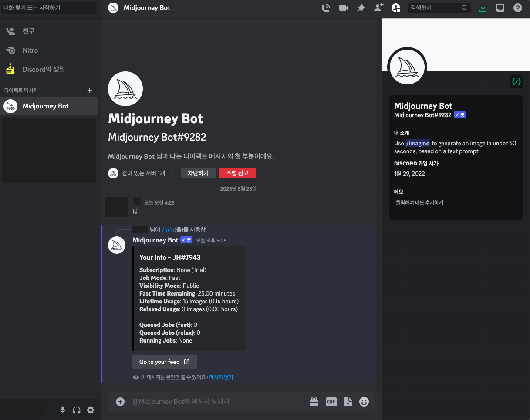The image size is (530, 420).
Task: Open the emoji picker
Action: (364, 402)
